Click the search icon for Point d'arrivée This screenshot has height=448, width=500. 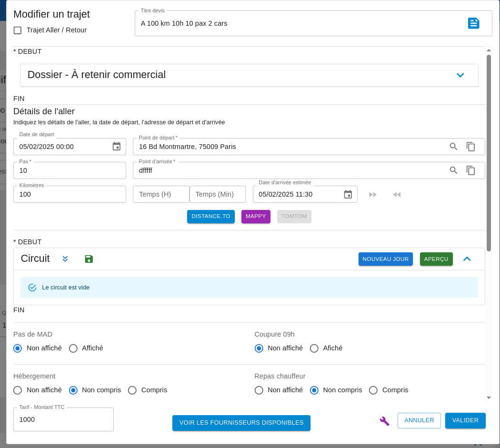[453, 170]
